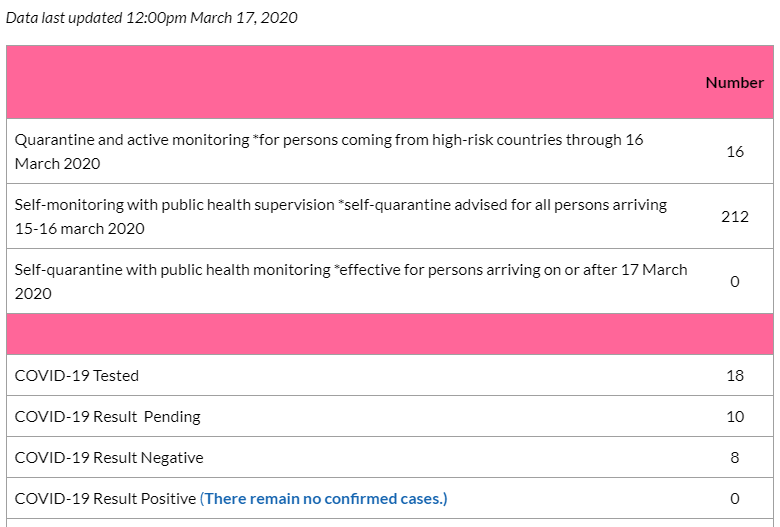Click the value 18 for COVID-19 Tested

[x=735, y=376]
